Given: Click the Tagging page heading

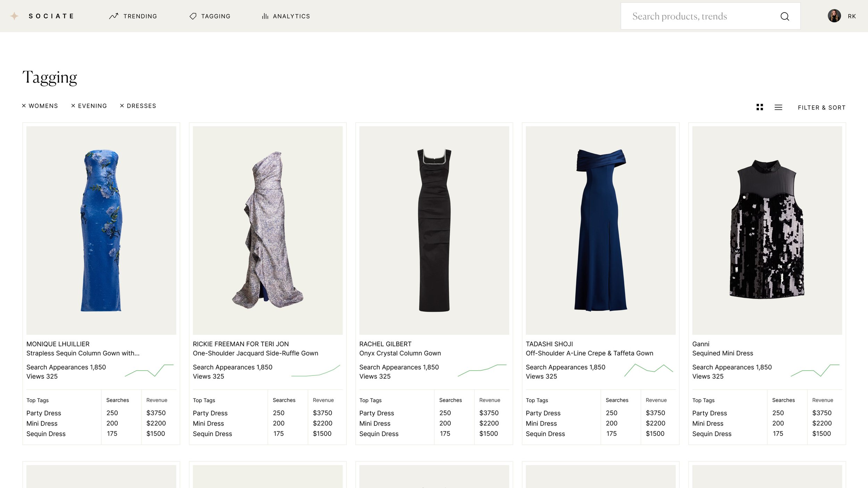Looking at the screenshot, I should pos(50,78).
